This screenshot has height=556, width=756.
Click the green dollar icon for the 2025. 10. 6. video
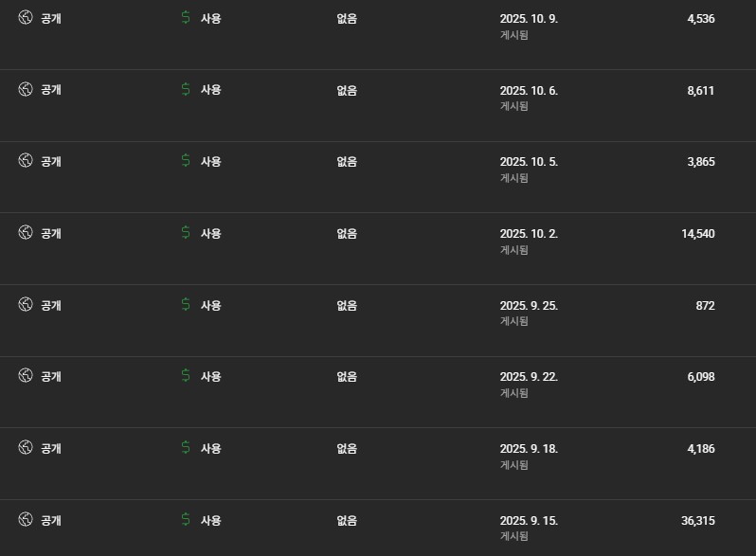(185, 90)
